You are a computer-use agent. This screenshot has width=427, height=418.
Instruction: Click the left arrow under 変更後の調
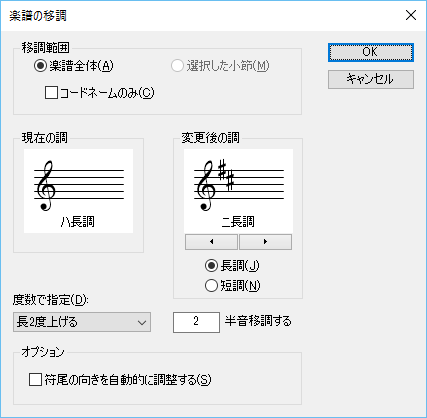coord(211,242)
